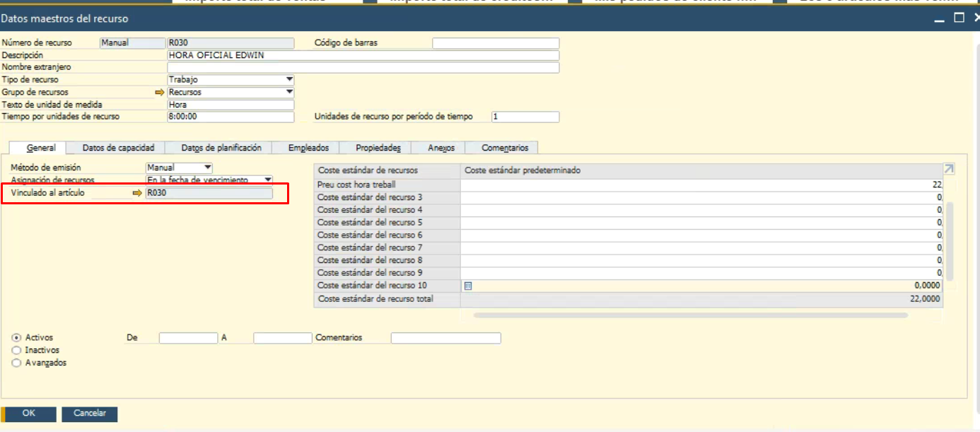Click the cost table horizontal scrollbar
The image size is (980, 432).
691,315
